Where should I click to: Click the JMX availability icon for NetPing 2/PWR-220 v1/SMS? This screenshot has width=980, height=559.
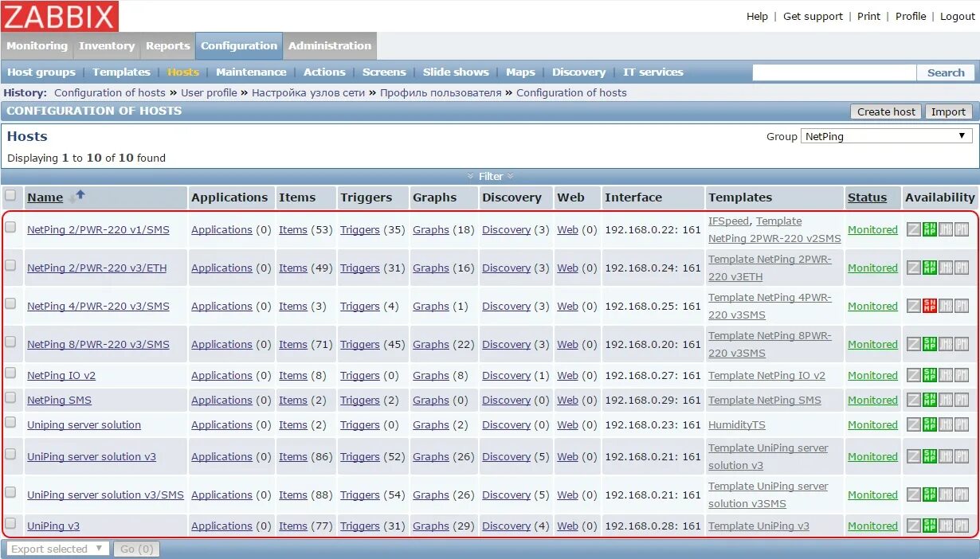pos(946,229)
